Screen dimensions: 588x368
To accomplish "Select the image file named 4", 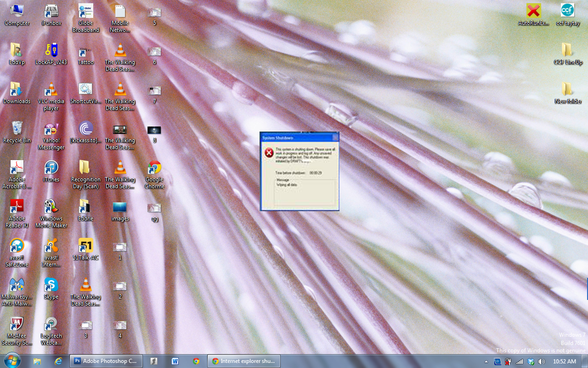I will pos(120,329).
